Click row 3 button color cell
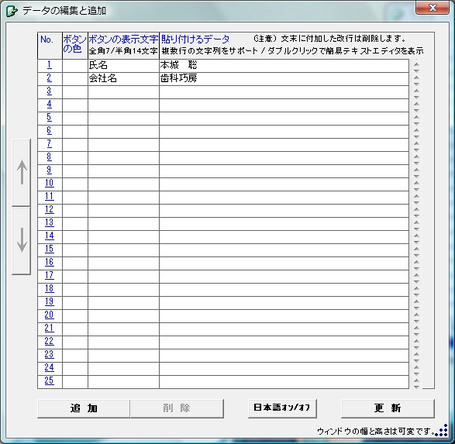Image resolution: width=455 pixels, height=444 pixels. coord(75,92)
